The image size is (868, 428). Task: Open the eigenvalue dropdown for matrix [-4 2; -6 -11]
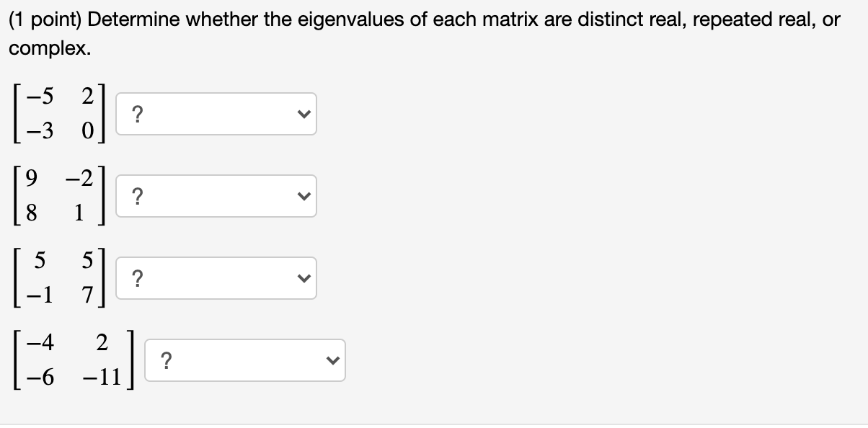tap(245, 360)
